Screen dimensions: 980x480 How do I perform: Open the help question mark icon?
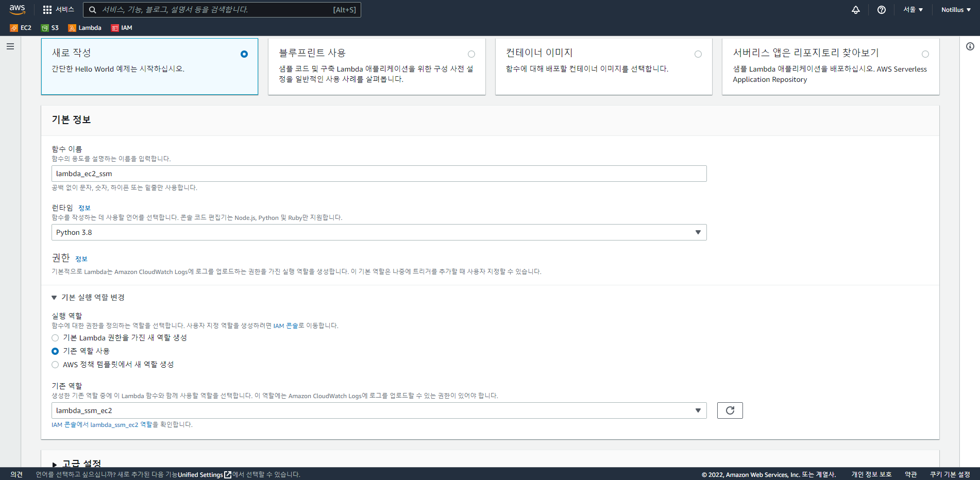(x=882, y=10)
